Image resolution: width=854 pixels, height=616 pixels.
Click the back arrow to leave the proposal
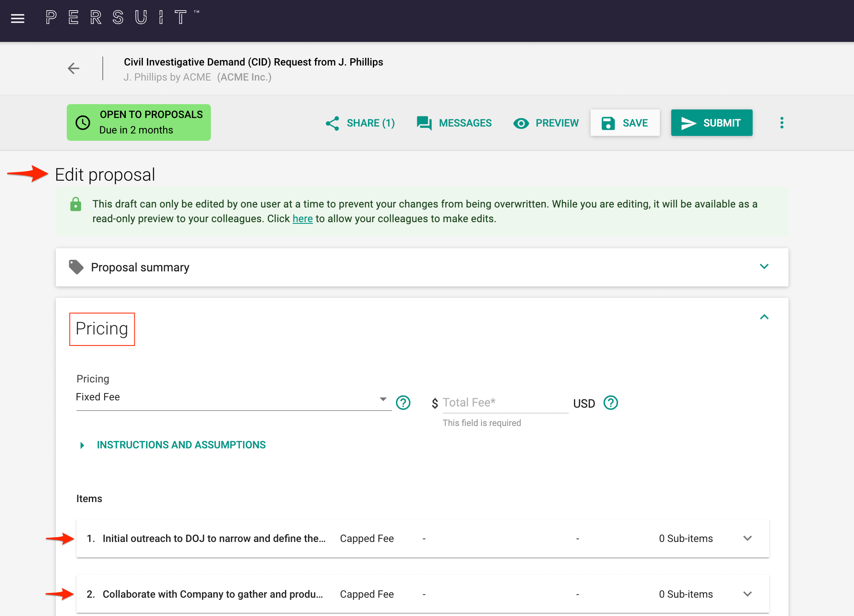73,68
